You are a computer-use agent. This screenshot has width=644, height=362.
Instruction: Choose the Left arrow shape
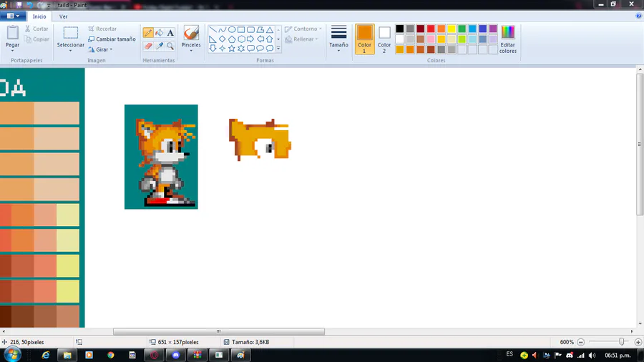point(260,39)
